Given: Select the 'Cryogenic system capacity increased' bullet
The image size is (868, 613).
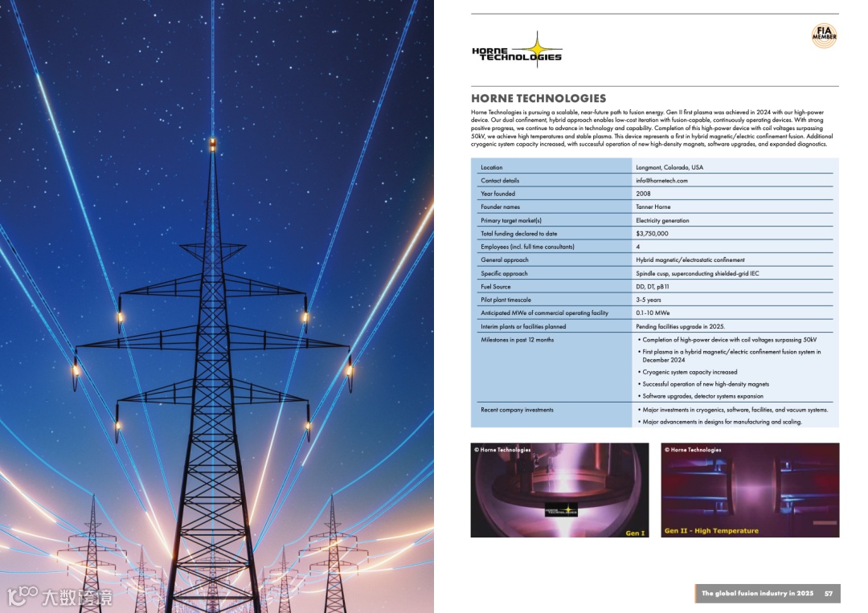Looking at the screenshot, I should coord(687,372).
